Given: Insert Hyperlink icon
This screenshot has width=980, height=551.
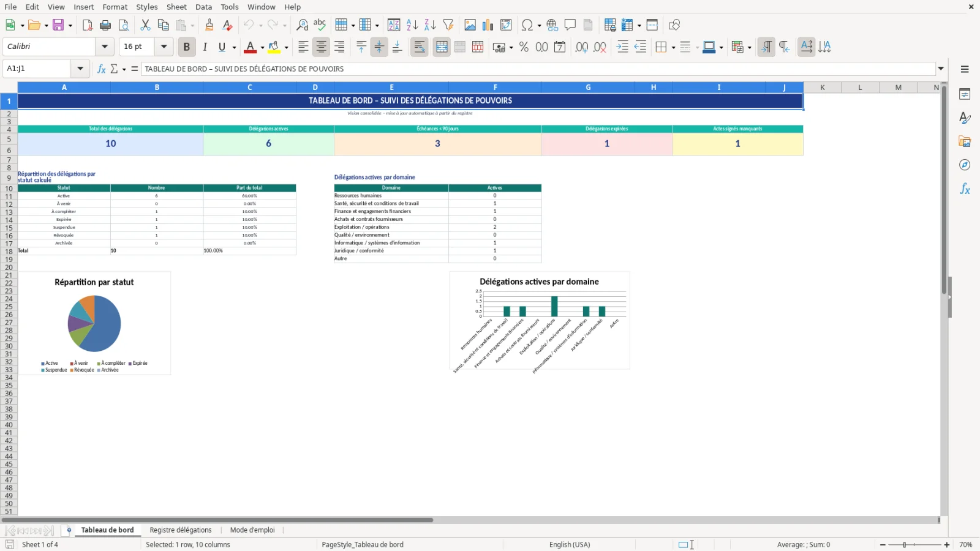Looking at the screenshot, I should tap(552, 25).
